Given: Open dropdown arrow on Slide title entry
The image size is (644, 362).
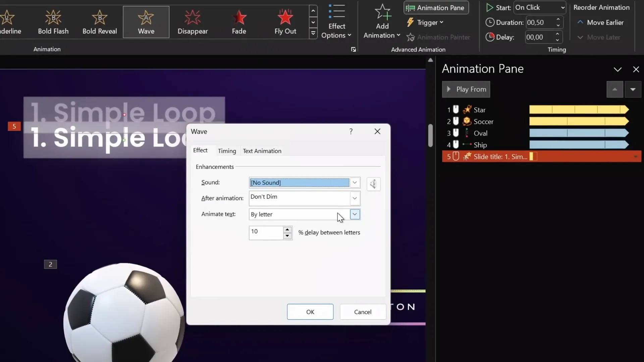Looking at the screenshot, I should pos(635,157).
